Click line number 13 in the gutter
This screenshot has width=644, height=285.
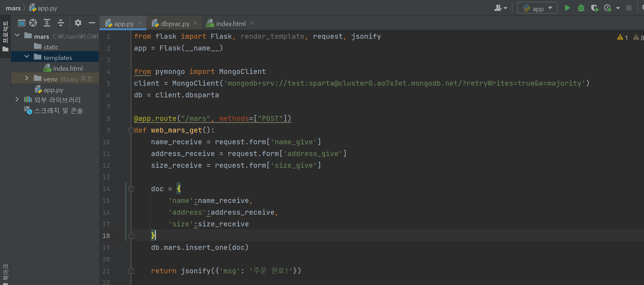[106, 177]
